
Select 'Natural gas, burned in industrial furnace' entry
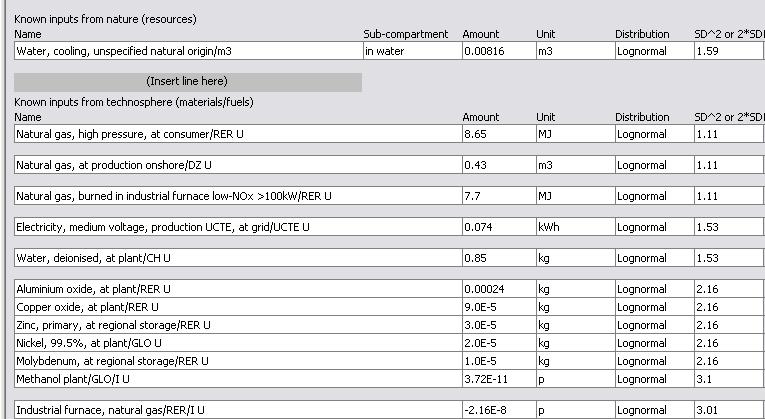point(187,197)
